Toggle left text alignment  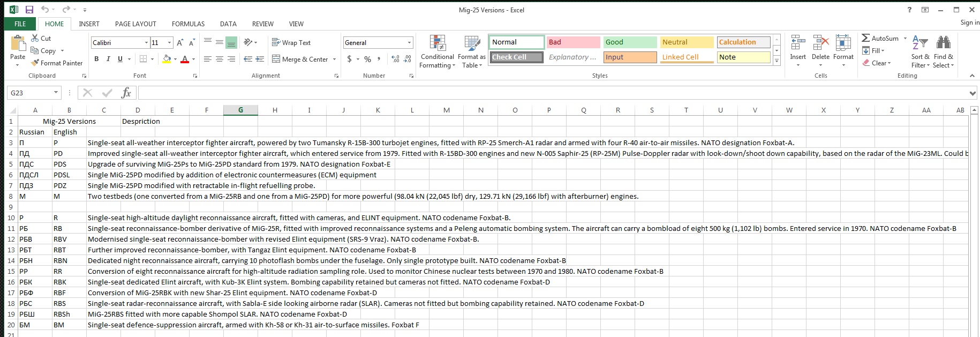pyautogui.click(x=208, y=59)
